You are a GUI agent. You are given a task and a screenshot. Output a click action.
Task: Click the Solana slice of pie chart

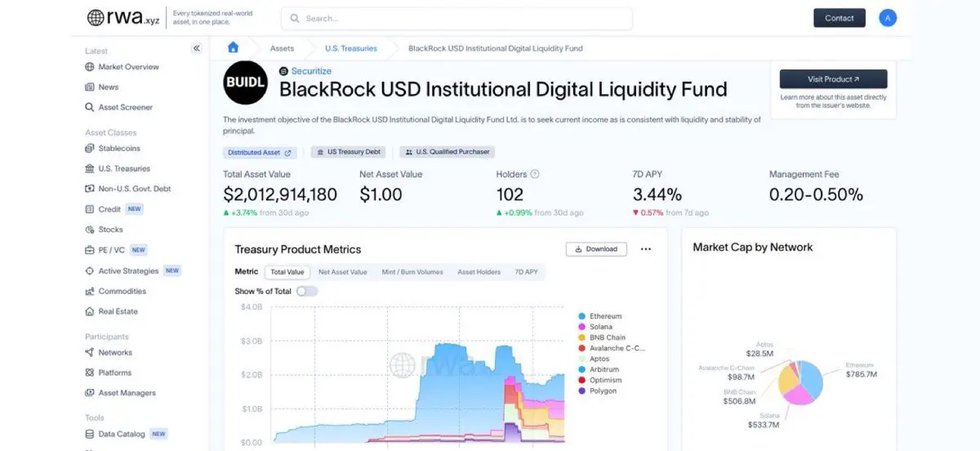(x=801, y=395)
